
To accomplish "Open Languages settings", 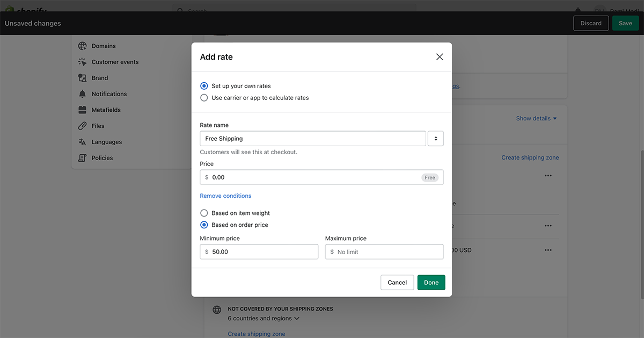I will (x=107, y=141).
